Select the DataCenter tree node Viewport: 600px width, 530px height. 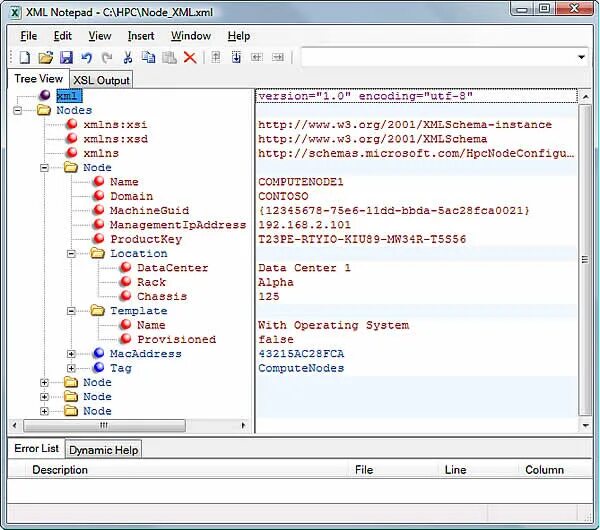(x=173, y=267)
